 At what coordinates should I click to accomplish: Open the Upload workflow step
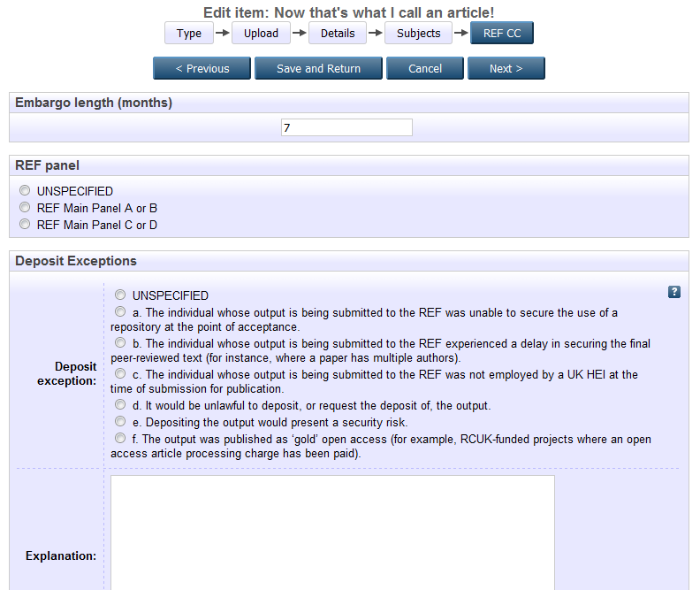[261, 34]
